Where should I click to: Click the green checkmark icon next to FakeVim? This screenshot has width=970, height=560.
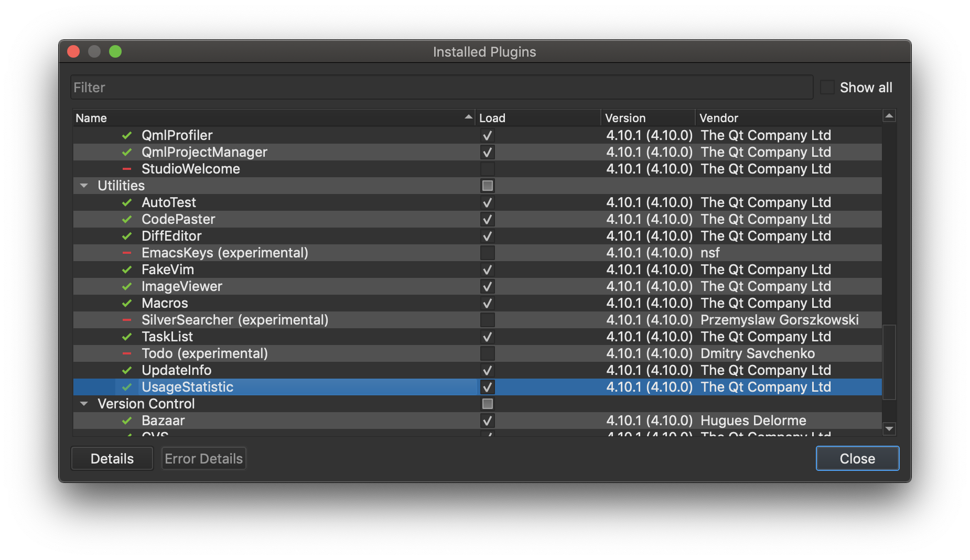pyautogui.click(x=127, y=270)
